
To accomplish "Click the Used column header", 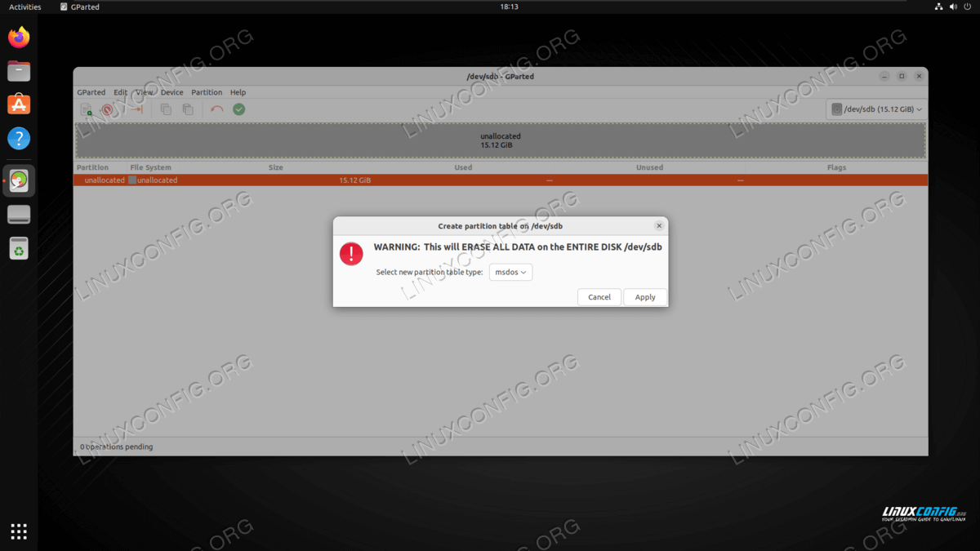I will (x=463, y=167).
